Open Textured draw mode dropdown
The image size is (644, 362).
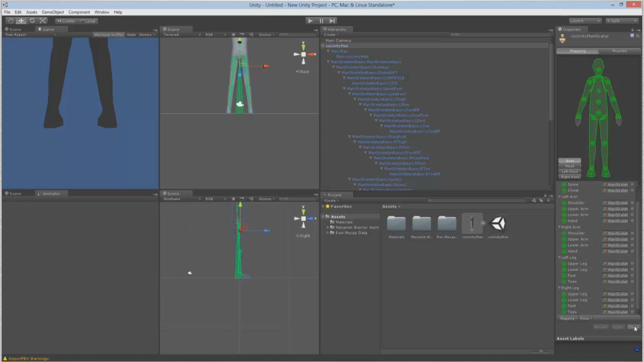[x=182, y=35]
